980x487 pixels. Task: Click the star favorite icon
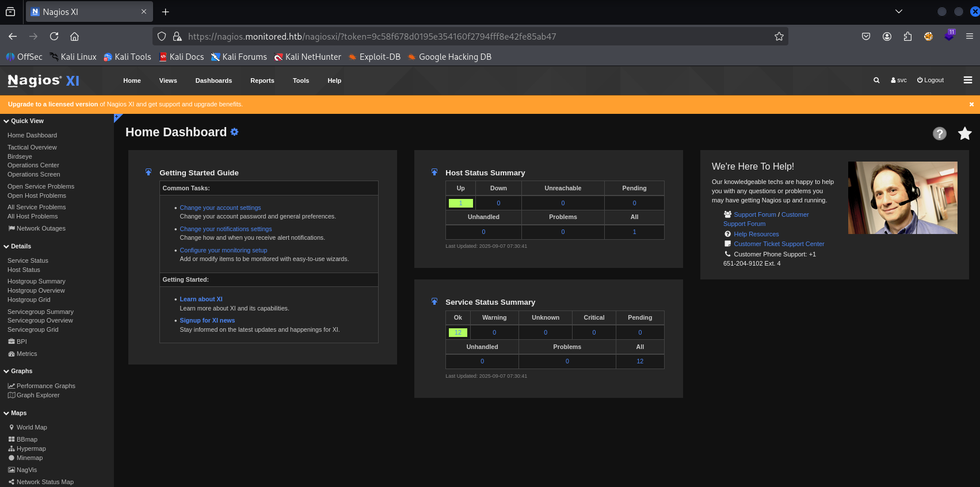(x=965, y=133)
